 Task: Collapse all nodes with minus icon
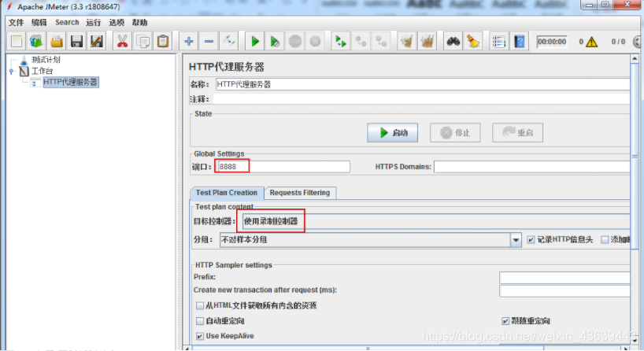click(209, 42)
